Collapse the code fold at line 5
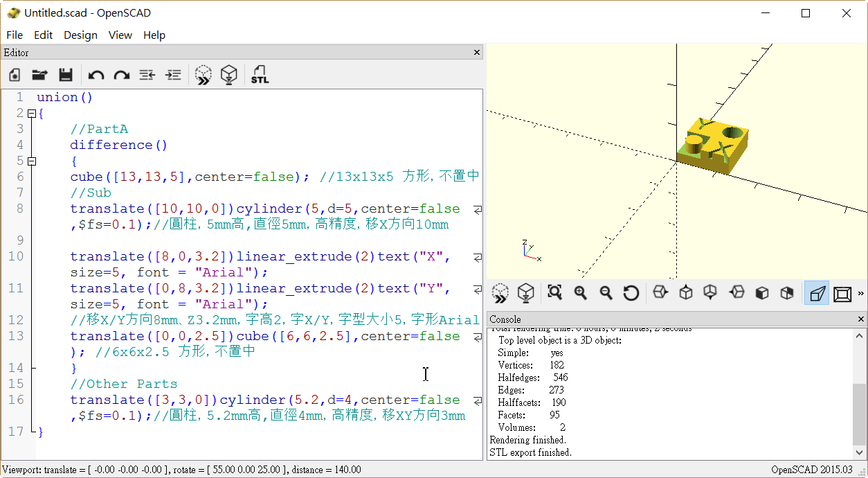 coord(30,161)
